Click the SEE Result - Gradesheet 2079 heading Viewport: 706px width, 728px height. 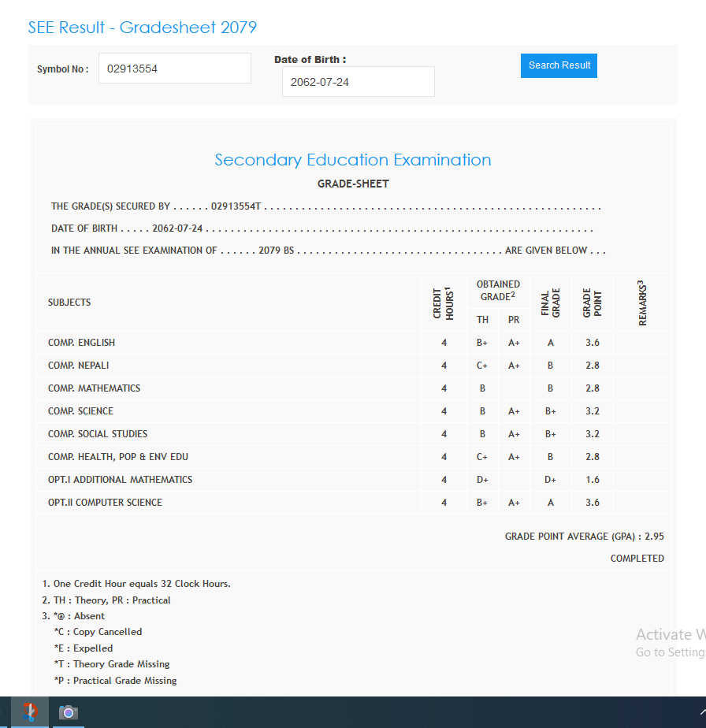(x=143, y=28)
